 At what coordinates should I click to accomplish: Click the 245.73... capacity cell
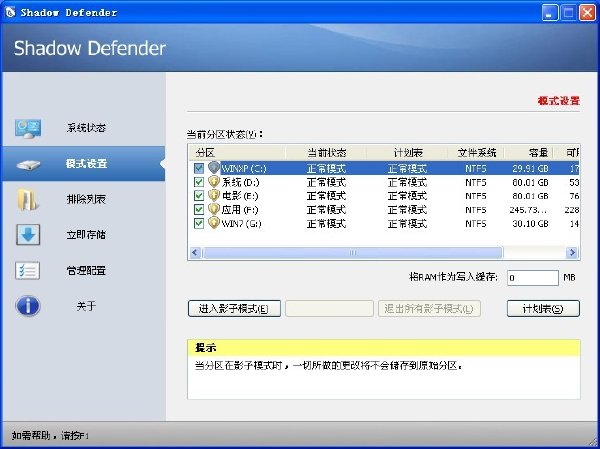529,210
